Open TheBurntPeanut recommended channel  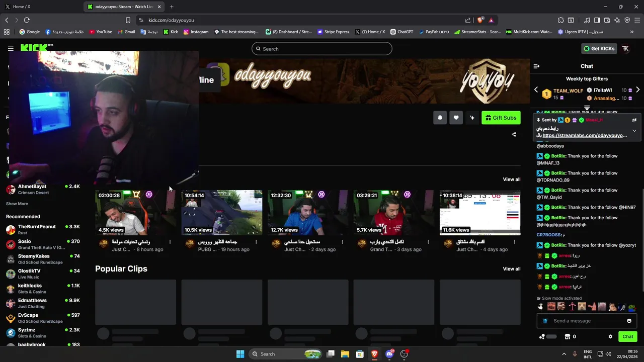(x=43, y=229)
